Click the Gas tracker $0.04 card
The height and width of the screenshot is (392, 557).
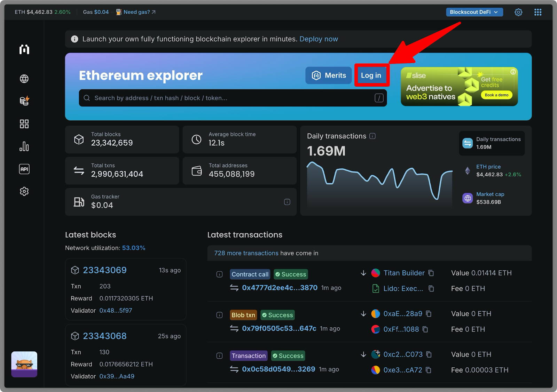point(181,202)
